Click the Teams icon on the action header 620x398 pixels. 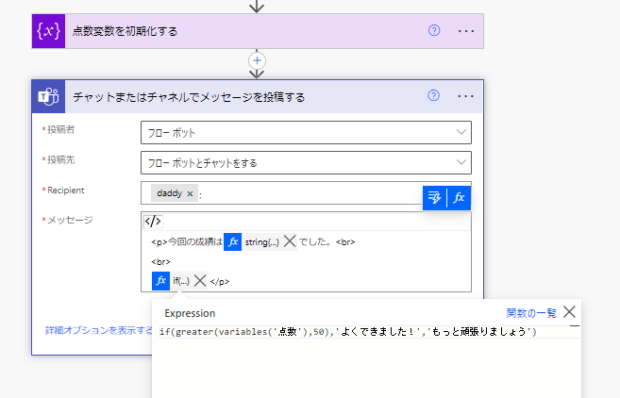click(x=48, y=96)
